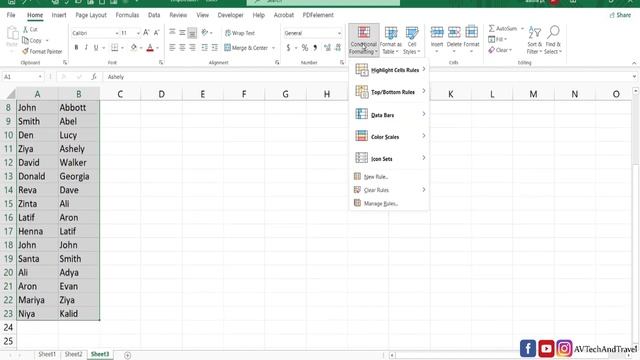Switch to the Insert tab
The height and width of the screenshot is (360, 640).
point(59,15)
